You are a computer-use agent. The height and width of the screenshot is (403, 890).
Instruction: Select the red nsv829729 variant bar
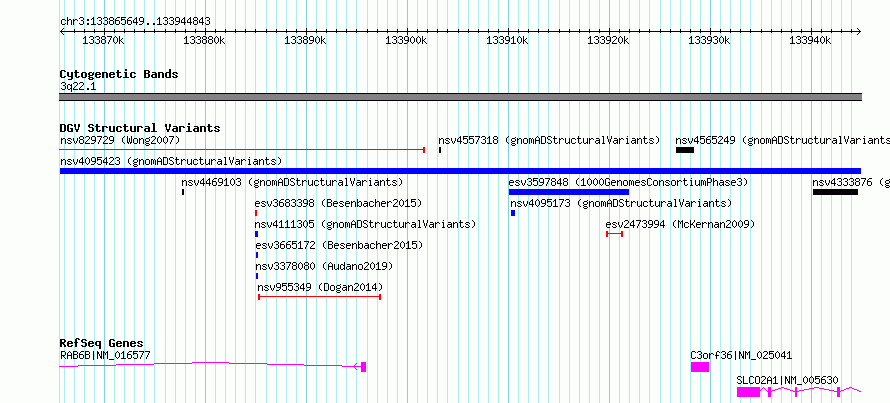pyautogui.click(x=242, y=150)
